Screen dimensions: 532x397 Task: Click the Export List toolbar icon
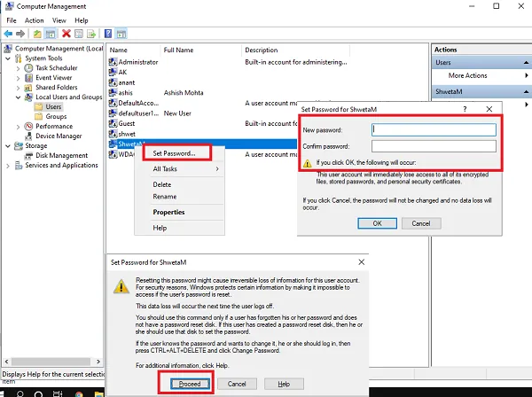point(91,34)
